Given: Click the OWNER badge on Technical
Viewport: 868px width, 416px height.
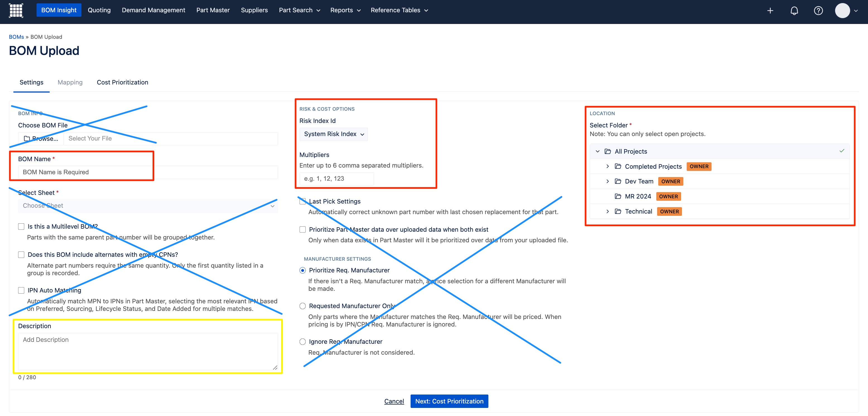Looking at the screenshot, I should pos(669,211).
